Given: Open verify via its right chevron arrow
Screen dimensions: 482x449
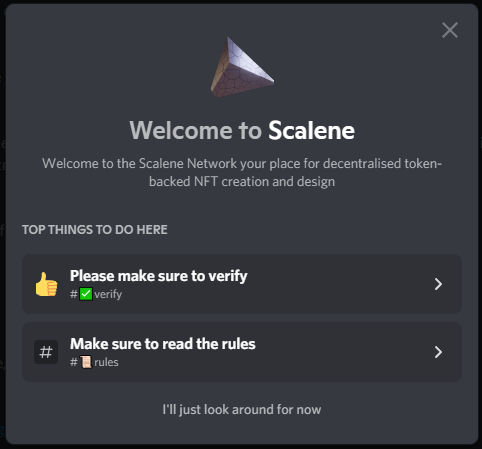Looking at the screenshot, I should click(438, 284).
